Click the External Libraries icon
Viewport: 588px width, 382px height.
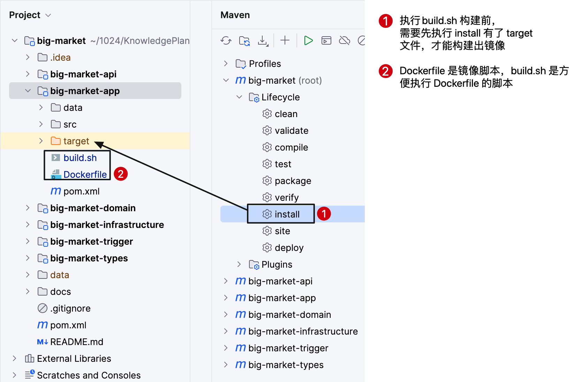pos(30,358)
